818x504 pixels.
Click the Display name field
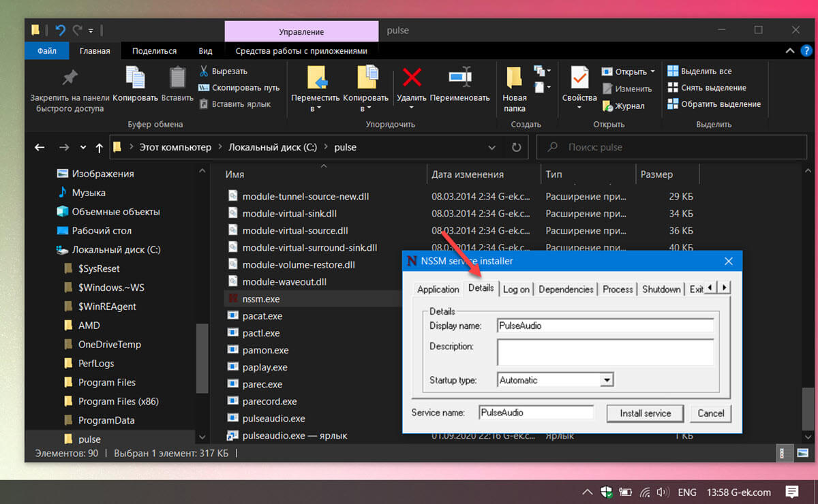[605, 326]
